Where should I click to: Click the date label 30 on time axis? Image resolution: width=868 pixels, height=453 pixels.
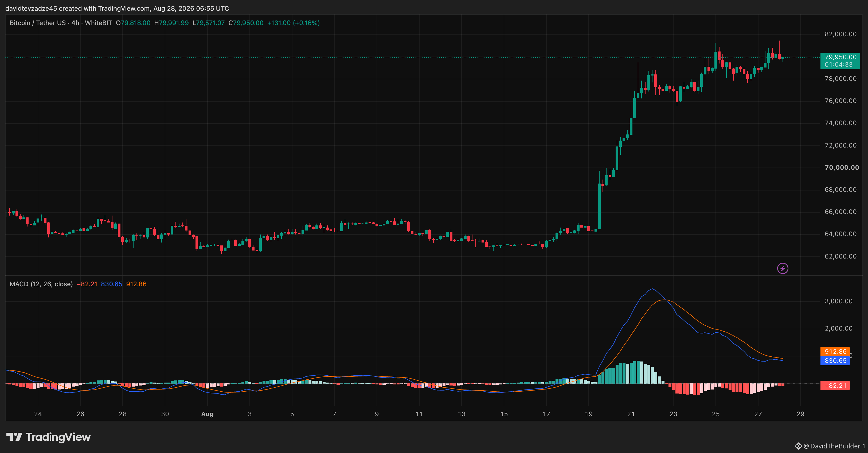[165, 414]
